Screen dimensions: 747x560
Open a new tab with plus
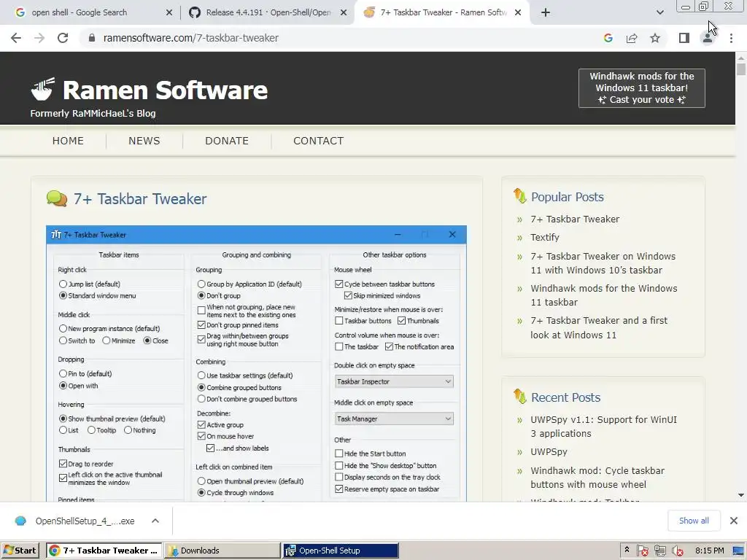coord(546,12)
